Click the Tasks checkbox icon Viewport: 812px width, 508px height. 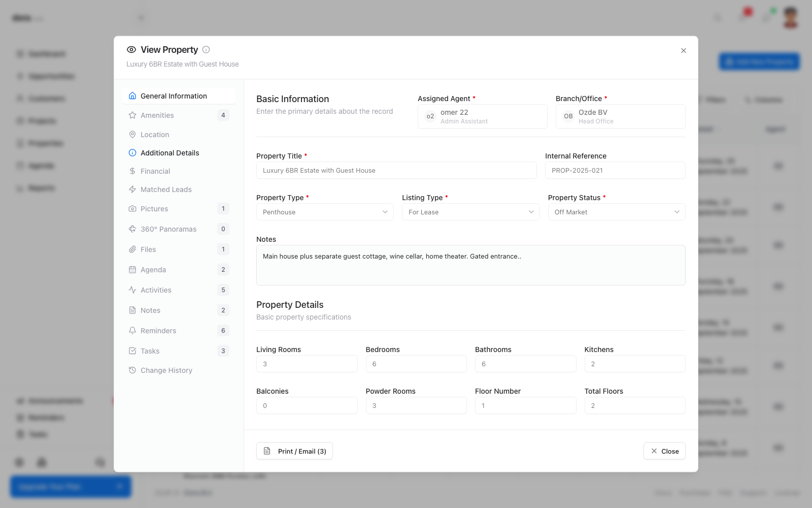click(132, 351)
